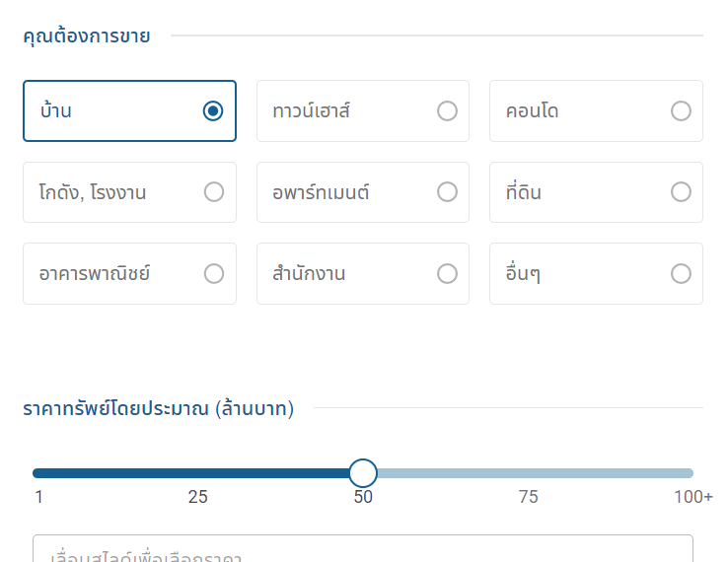Image resolution: width=728 pixels, height=562 pixels.
Task: Select the บ้าน radio button
Action: pyautogui.click(x=213, y=111)
